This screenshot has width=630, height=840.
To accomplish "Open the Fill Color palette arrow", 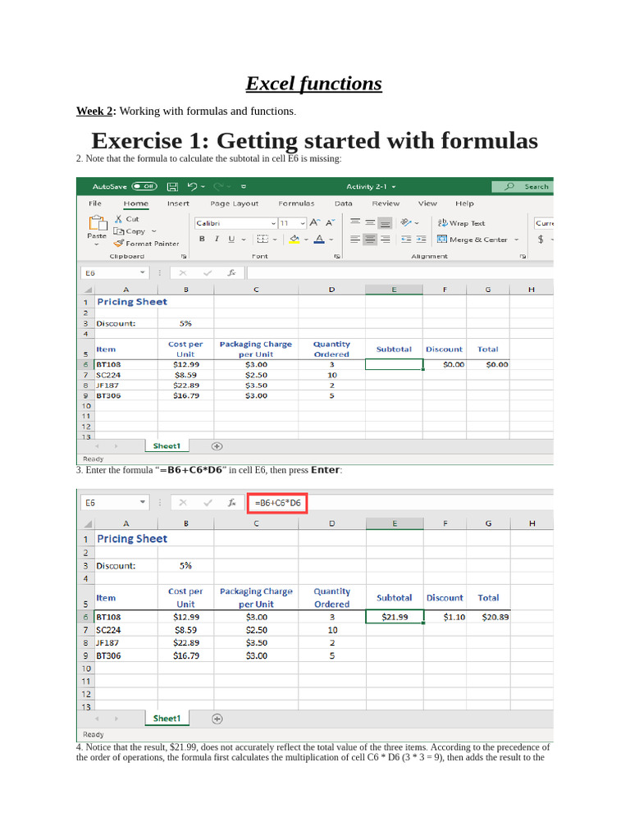I will click(x=306, y=240).
